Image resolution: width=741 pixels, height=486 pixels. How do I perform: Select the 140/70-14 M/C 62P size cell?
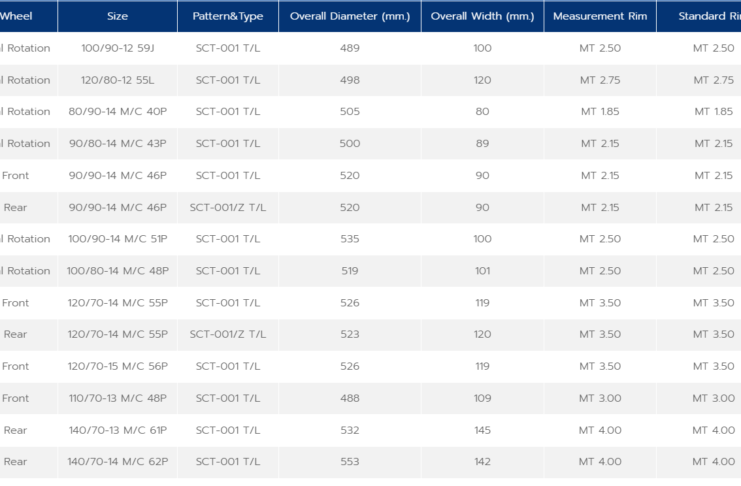tap(117, 462)
